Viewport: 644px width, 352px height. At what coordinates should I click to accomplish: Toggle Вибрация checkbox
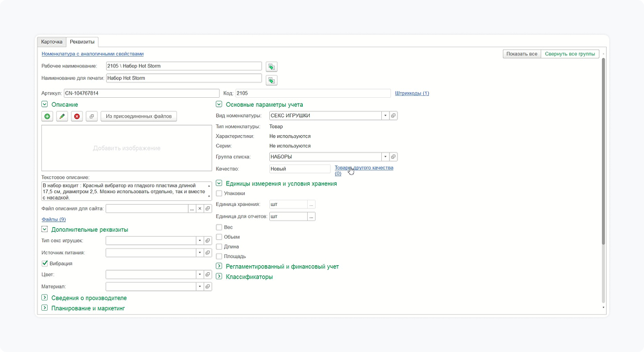[x=45, y=263]
